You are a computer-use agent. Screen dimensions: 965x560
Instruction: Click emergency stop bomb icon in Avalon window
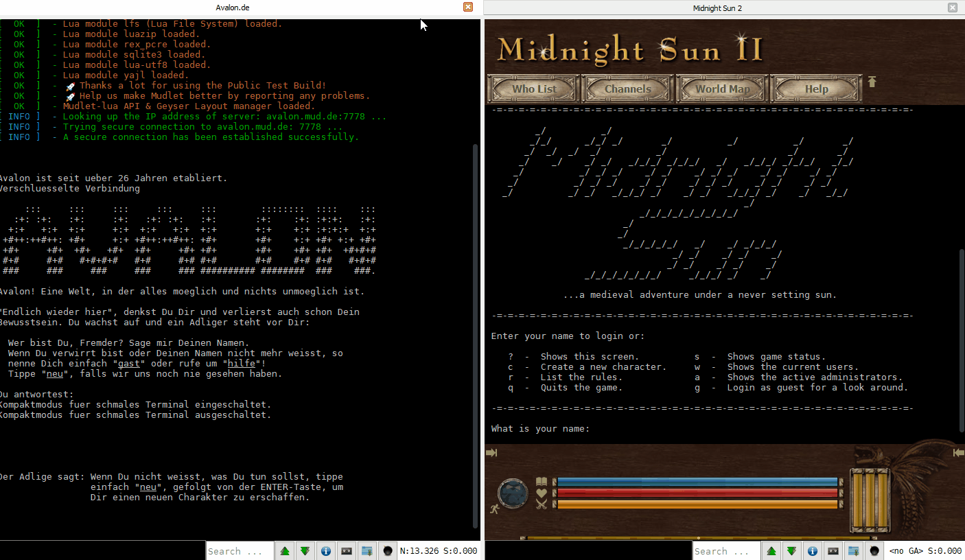(388, 550)
